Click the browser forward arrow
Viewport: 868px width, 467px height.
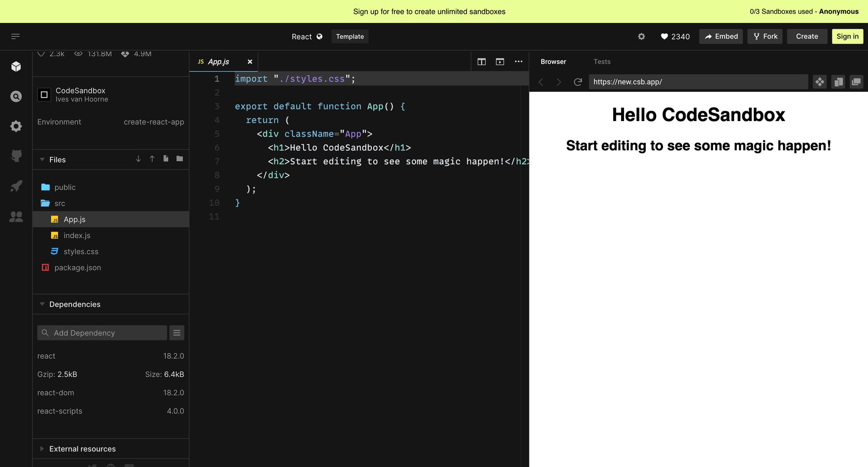tap(559, 82)
